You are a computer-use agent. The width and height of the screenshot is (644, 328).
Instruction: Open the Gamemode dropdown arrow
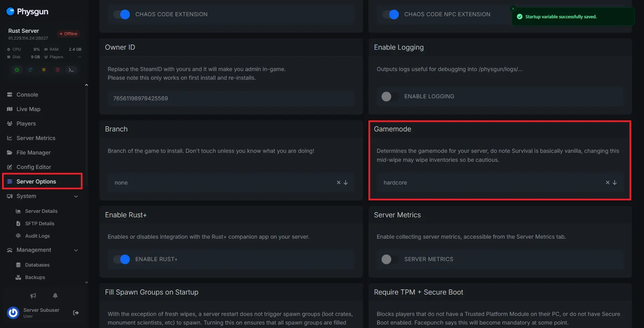[615, 182]
